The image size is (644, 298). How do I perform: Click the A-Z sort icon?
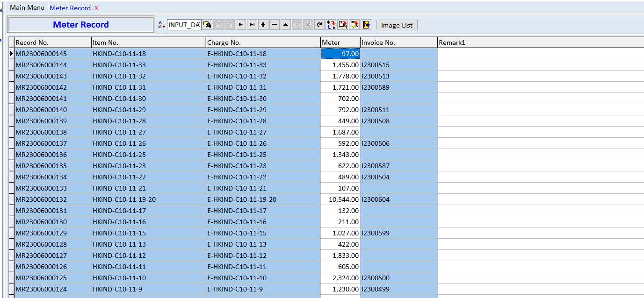(x=162, y=25)
